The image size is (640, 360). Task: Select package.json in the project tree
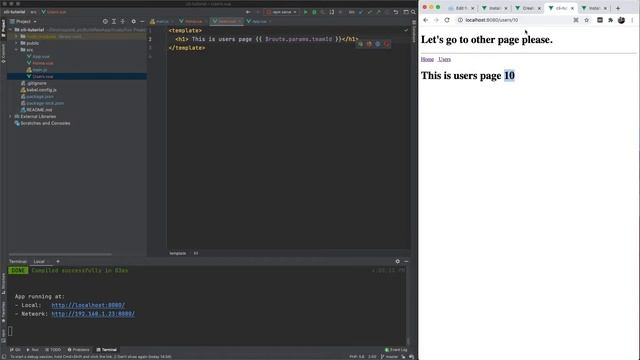[37, 96]
